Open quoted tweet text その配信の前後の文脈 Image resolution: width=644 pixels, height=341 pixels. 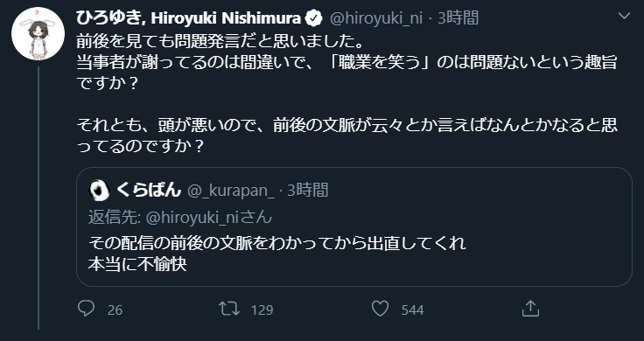pyautogui.click(x=276, y=243)
